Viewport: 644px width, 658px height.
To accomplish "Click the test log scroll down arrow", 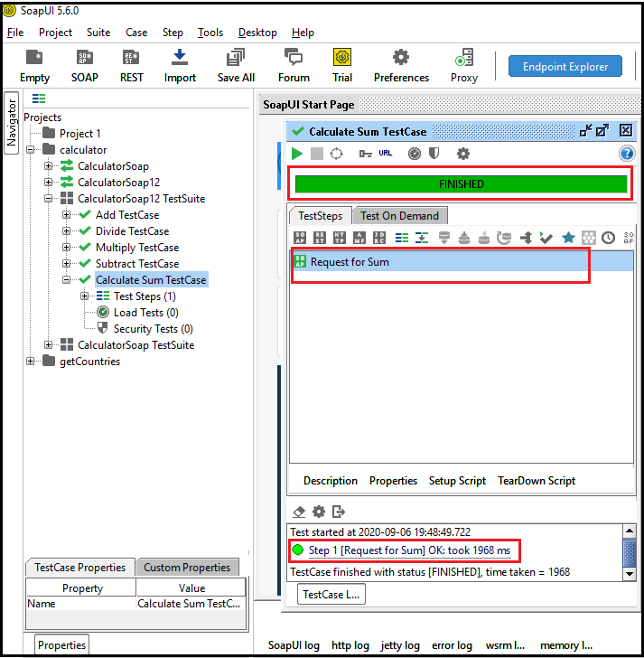I will click(630, 573).
